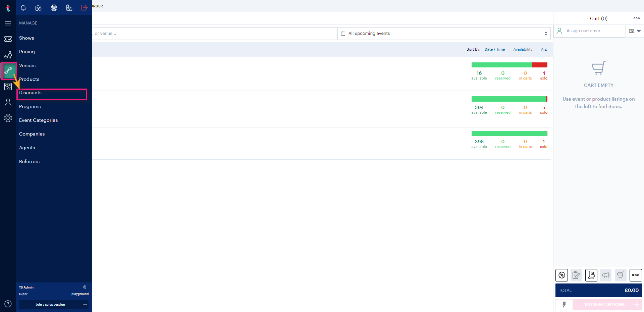Open Programs in the Manage menu

[x=30, y=106]
